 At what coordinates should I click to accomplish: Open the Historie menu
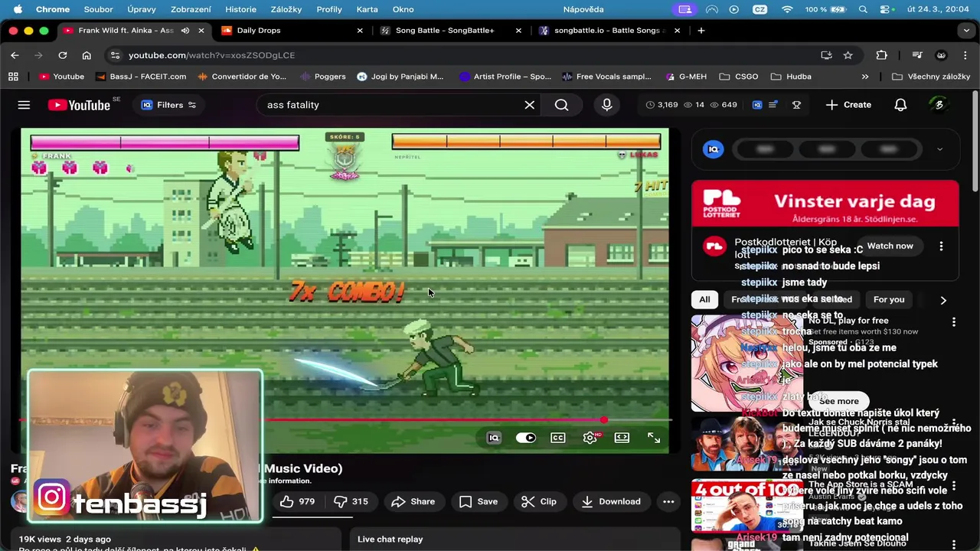pyautogui.click(x=241, y=9)
